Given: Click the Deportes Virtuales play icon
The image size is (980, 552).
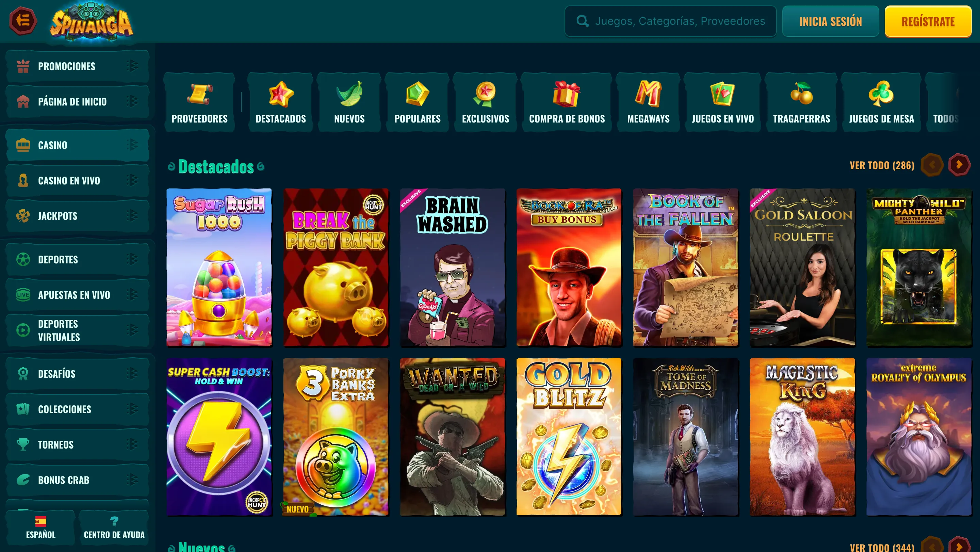Looking at the screenshot, I should pyautogui.click(x=23, y=330).
